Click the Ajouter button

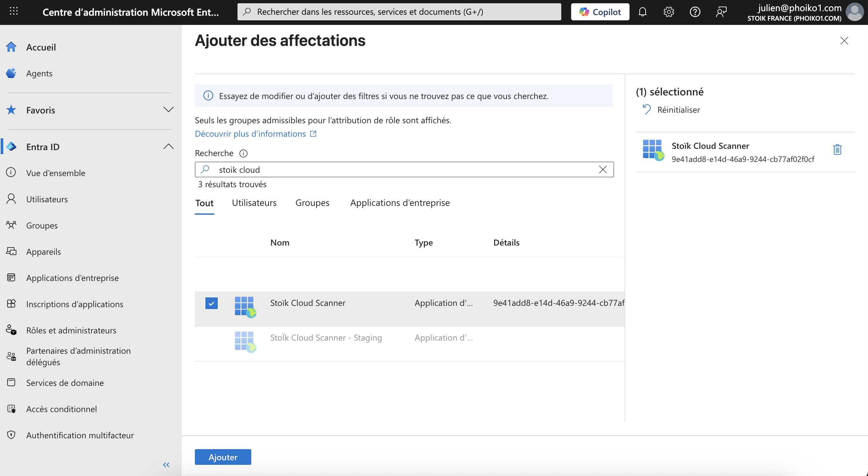click(x=223, y=457)
